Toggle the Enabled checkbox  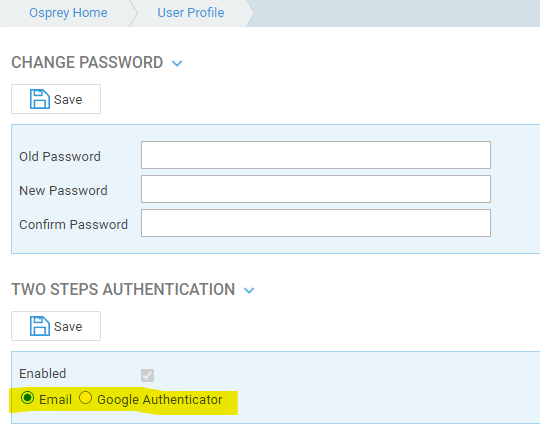[147, 375]
